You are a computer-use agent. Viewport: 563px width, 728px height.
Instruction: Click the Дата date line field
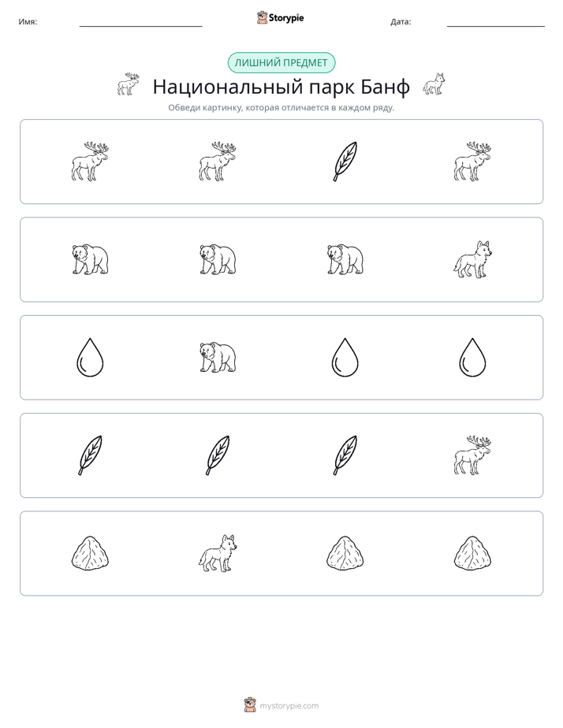coord(496,22)
